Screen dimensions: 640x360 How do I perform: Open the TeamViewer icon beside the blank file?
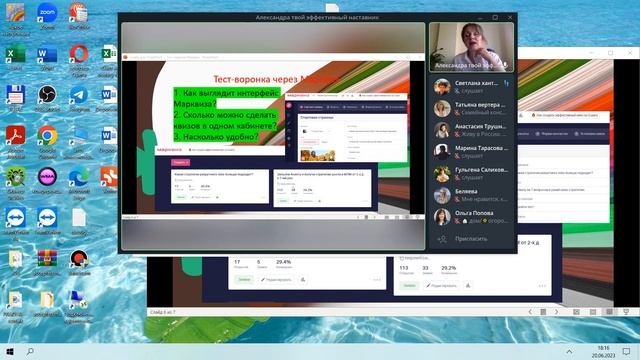(47, 218)
